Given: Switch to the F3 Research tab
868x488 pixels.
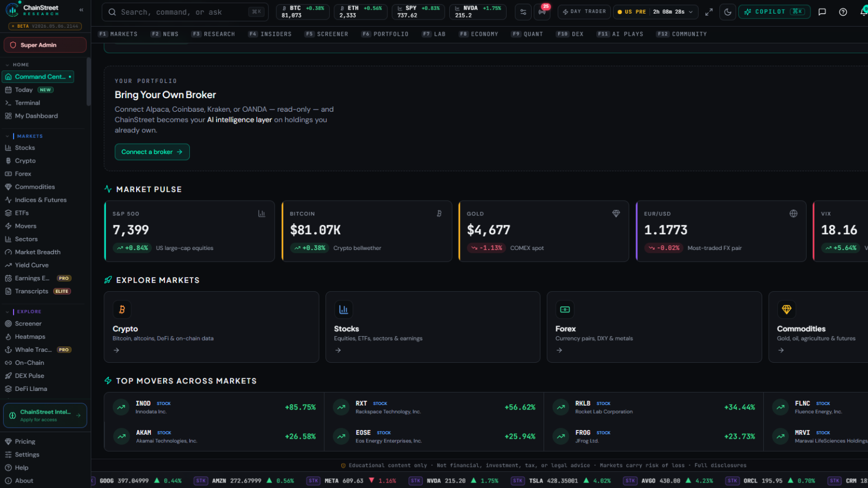Looking at the screenshot, I should coord(213,34).
